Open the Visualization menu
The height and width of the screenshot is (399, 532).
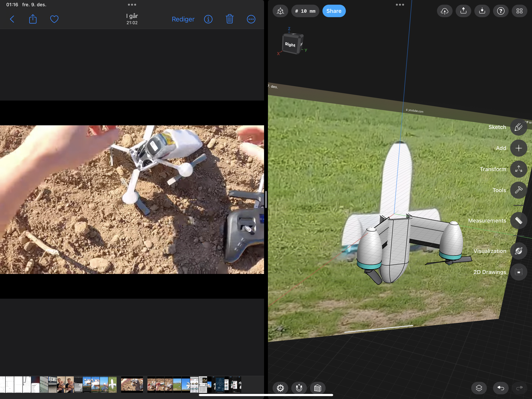point(518,251)
